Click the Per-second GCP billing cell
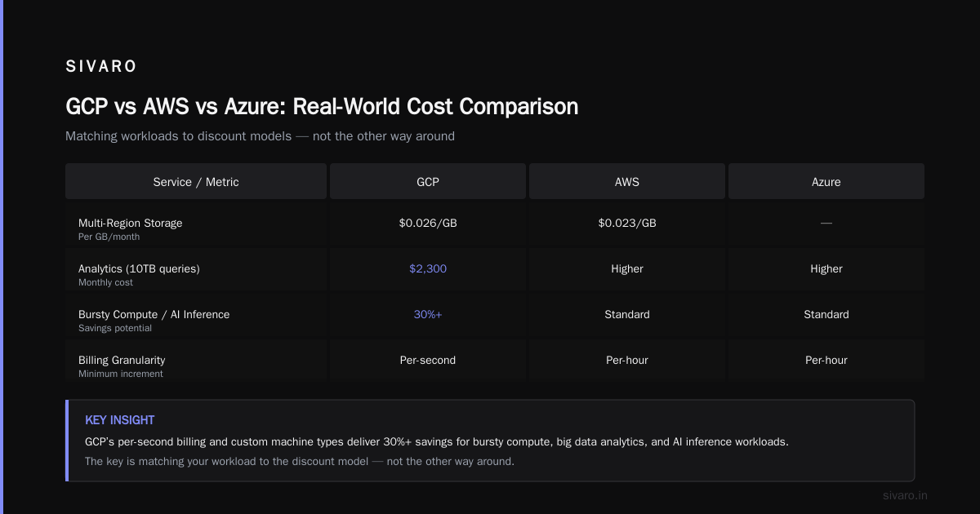The height and width of the screenshot is (514, 980). pyautogui.click(x=428, y=360)
